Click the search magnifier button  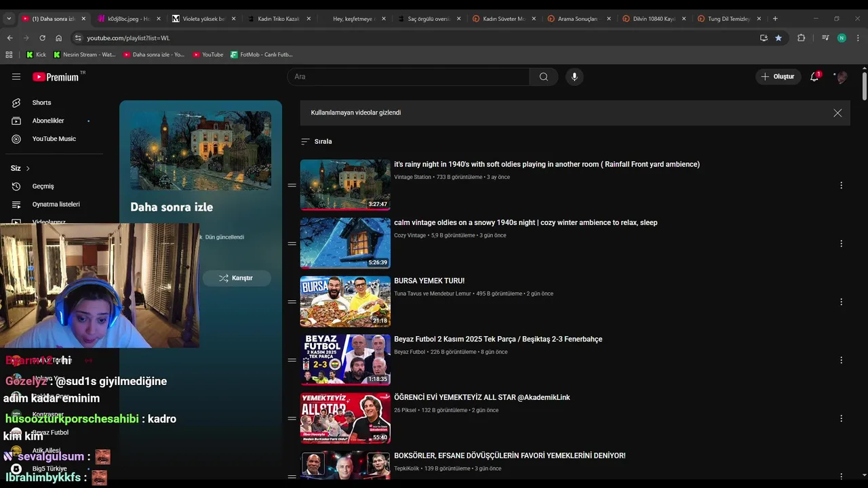click(x=543, y=77)
